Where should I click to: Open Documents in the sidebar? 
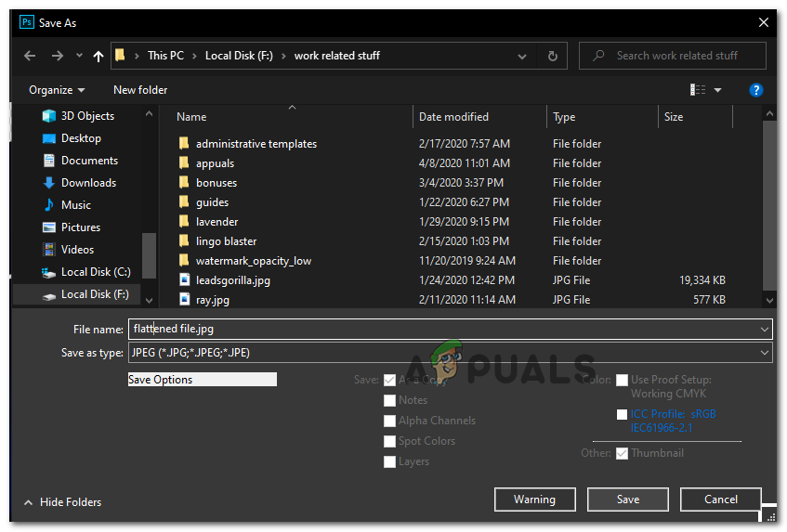point(80,161)
